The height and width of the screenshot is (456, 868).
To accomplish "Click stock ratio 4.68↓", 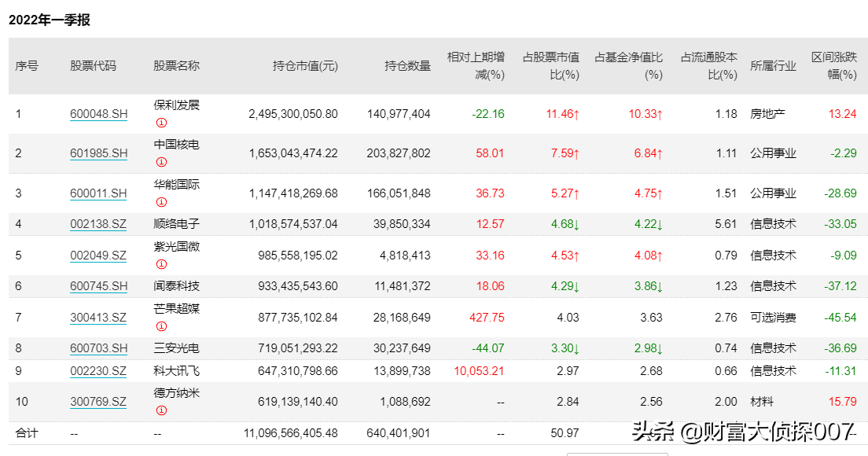I will click(565, 224).
